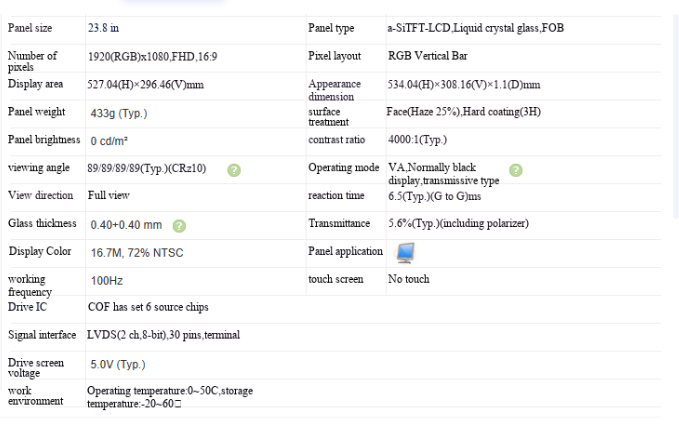This screenshot has height=434, width=679.
Task: Click the LVDS signal interface value text
Action: pyautogui.click(x=163, y=335)
